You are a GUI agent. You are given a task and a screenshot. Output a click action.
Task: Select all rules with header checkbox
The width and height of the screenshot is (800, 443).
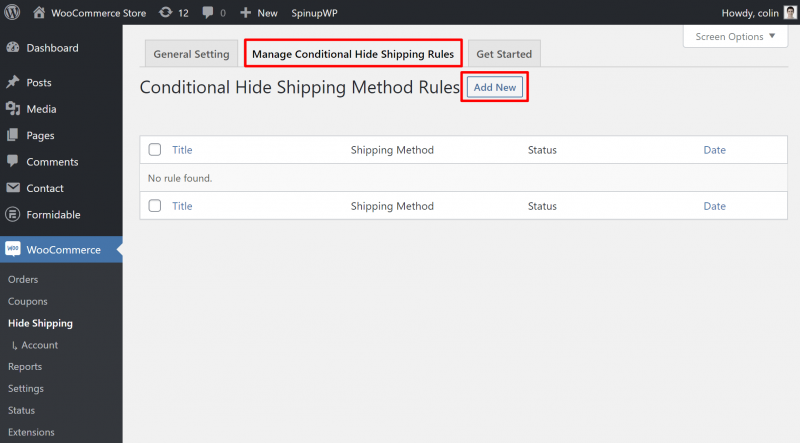[x=155, y=150]
